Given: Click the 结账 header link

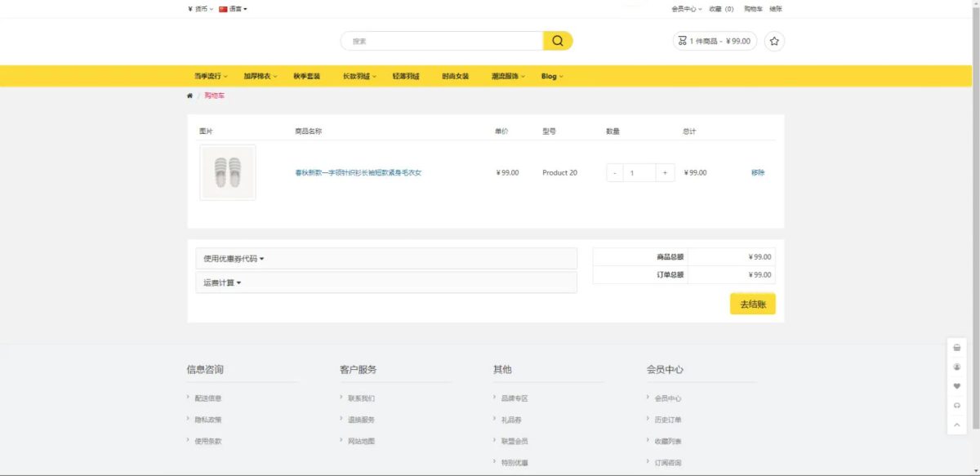Looking at the screenshot, I should tap(776, 9).
